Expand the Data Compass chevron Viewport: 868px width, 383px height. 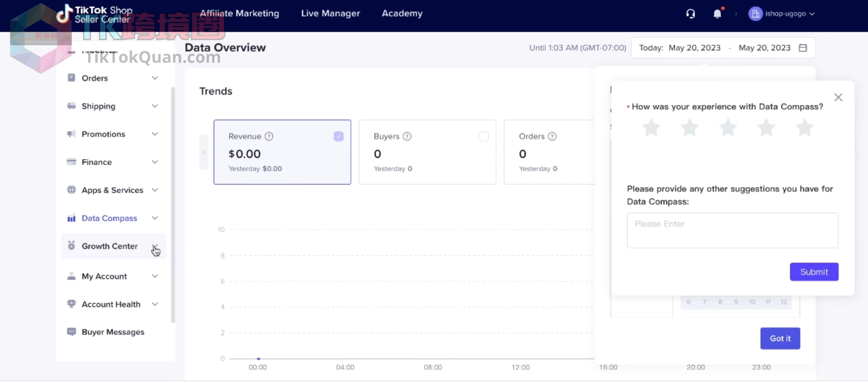pos(155,218)
